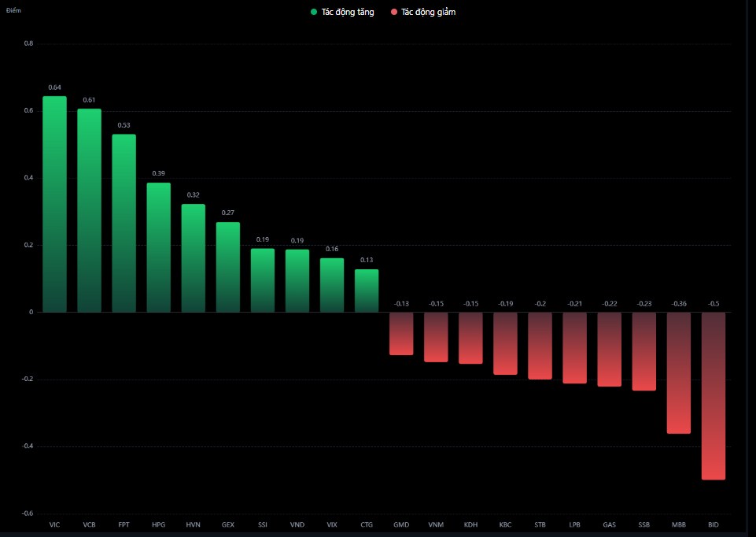Select the VIC green bar
The width and height of the screenshot is (756, 537).
tap(54, 205)
